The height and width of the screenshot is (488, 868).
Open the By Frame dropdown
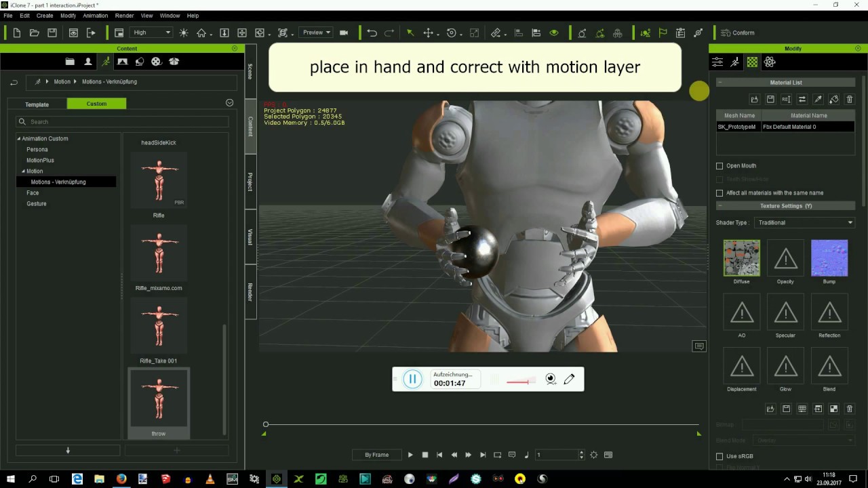click(376, 455)
